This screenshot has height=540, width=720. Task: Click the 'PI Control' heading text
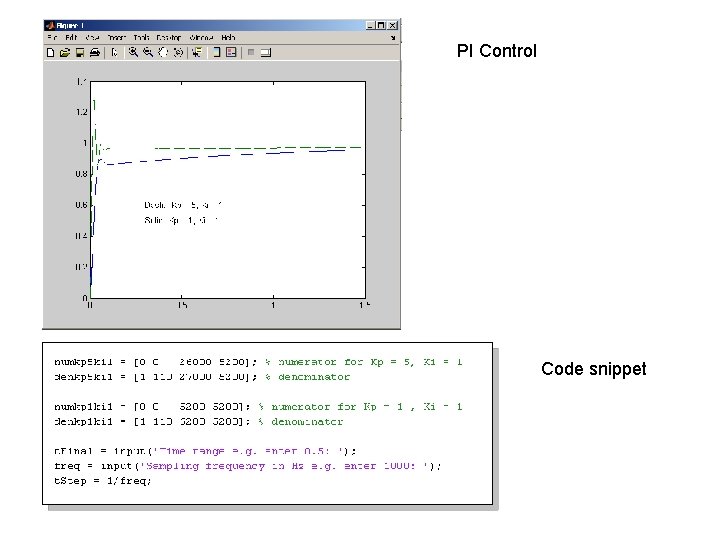pyautogui.click(x=496, y=51)
